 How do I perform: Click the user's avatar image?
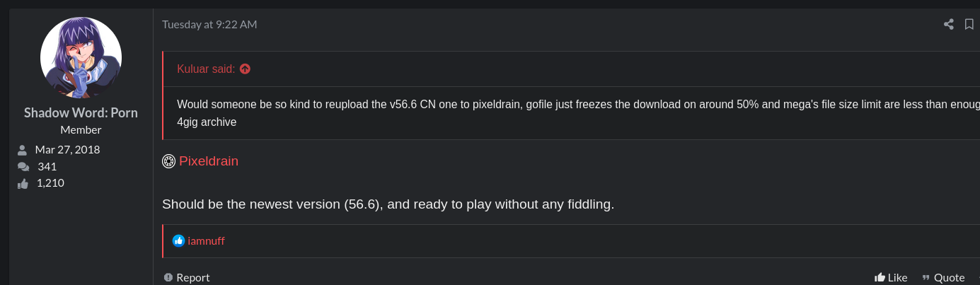(81, 57)
